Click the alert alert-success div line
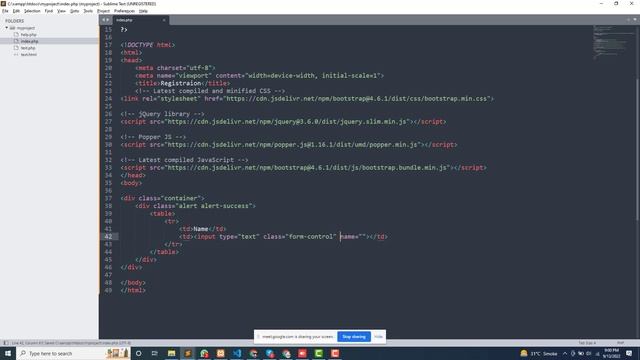This screenshot has width=640, height=360. (196, 206)
